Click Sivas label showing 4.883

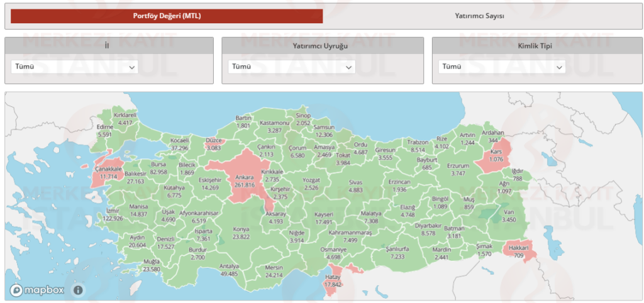tap(356, 185)
